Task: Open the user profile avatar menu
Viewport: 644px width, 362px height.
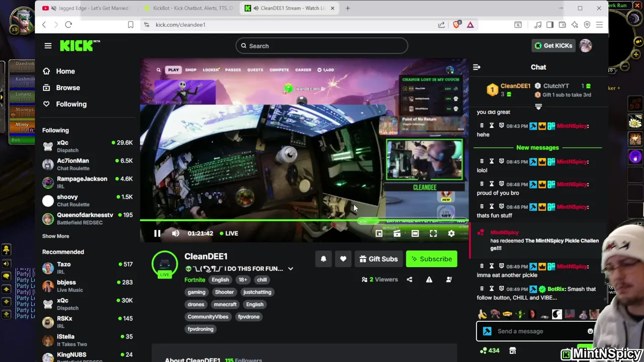Action: click(x=586, y=46)
